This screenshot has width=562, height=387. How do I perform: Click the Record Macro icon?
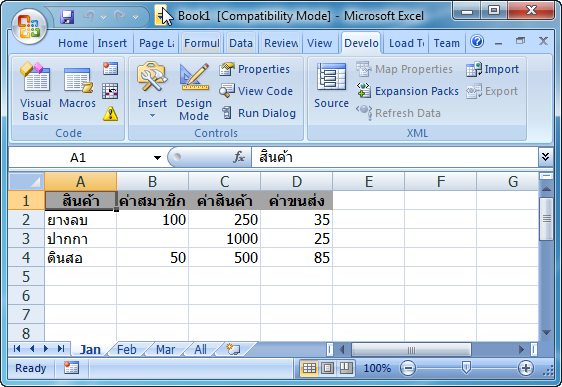tap(110, 68)
